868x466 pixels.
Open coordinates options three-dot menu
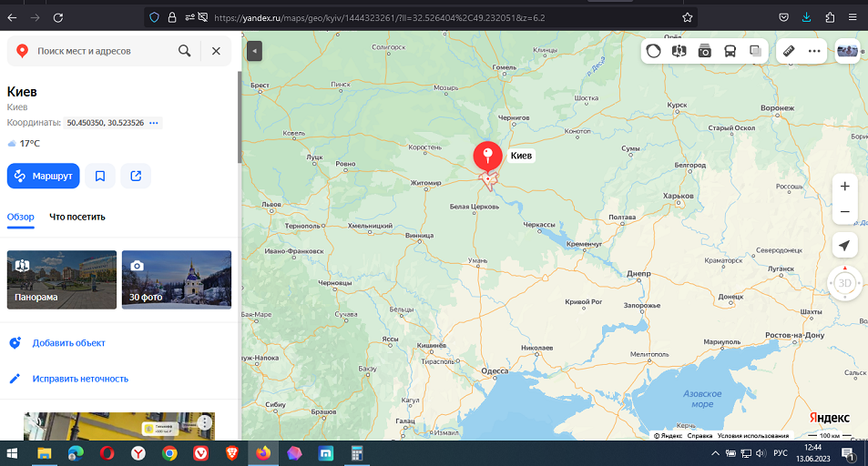click(154, 123)
